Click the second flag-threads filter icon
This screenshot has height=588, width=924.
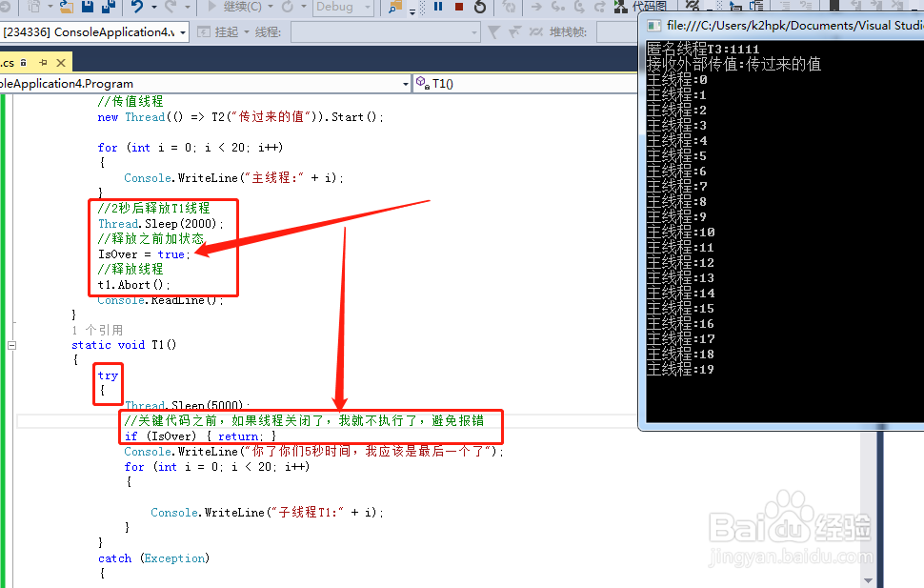click(514, 31)
